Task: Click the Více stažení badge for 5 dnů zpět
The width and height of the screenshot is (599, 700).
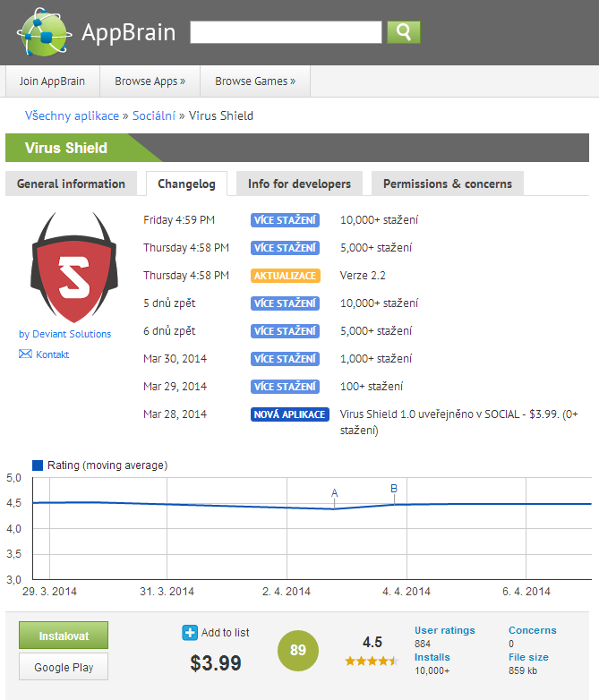Action: (x=285, y=303)
